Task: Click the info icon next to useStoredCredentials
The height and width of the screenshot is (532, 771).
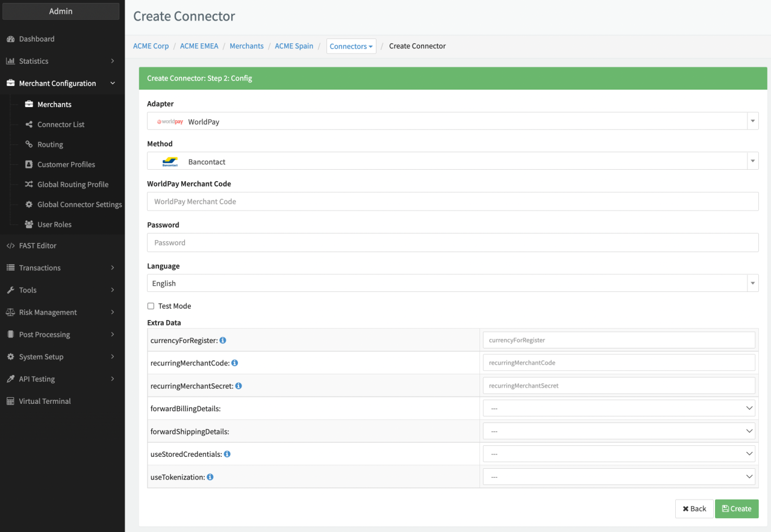Action: coord(227,454)
